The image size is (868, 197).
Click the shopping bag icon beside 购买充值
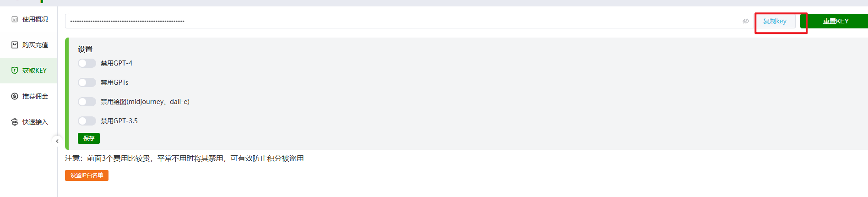tap(15, 45)
